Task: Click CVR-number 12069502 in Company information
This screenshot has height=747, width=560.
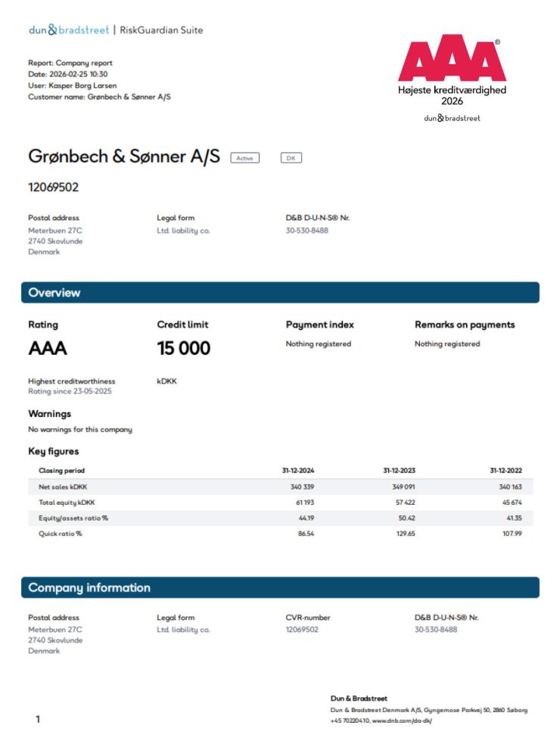Action: [x=302, y=630]
